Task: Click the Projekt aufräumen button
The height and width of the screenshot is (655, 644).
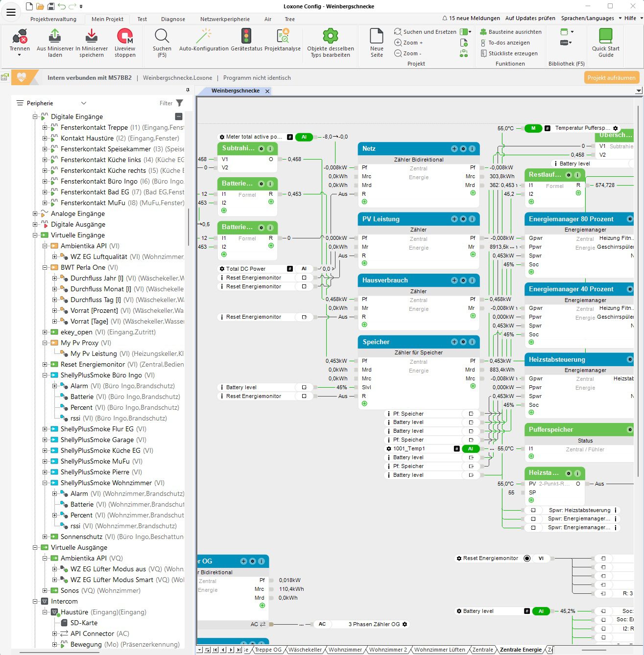Action: [x=611, y=78]
